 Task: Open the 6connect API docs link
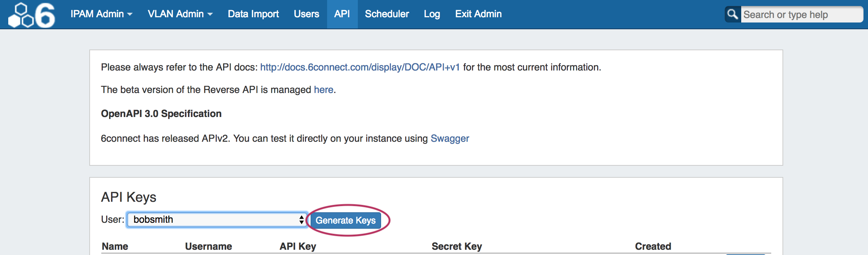point(360,67)
